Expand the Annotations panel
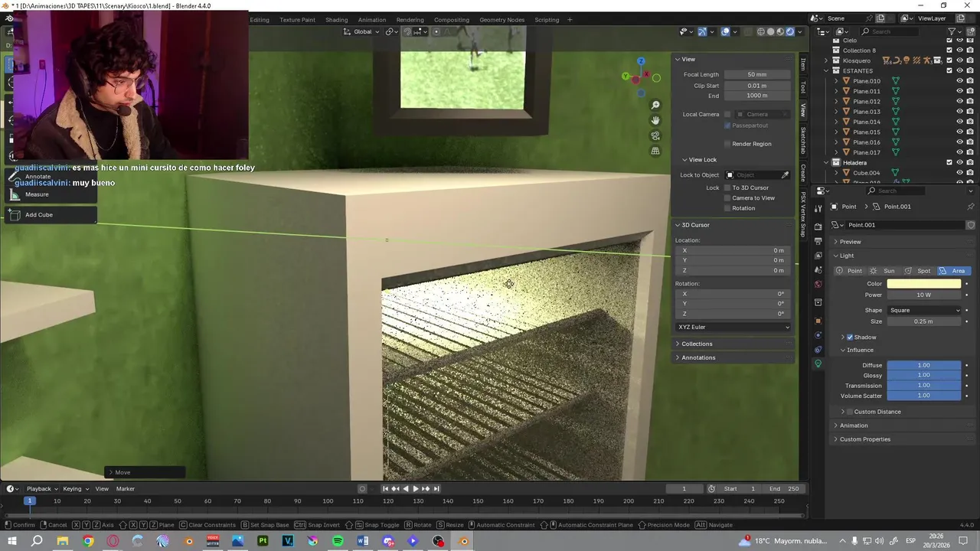This screenshot has height=551, width=980. click(x=698, y=358)
